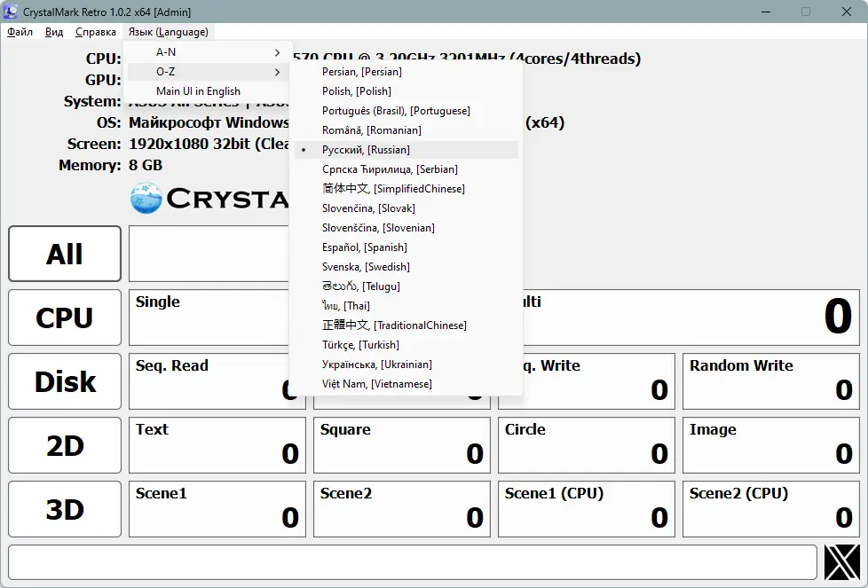Choose Türkçe Turkish language
This screenshot has height=588, width=868.
406,345
